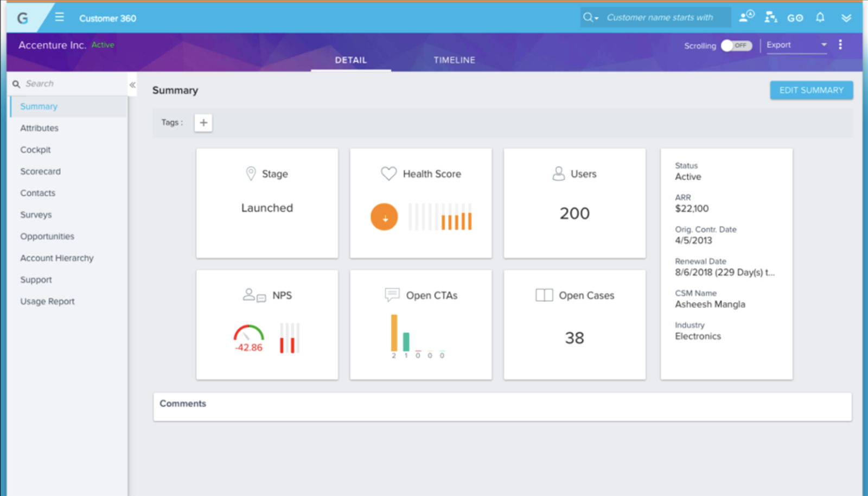The image size is (868, 496).
Task: Expand the double chevron header menu
Action: 846,18
